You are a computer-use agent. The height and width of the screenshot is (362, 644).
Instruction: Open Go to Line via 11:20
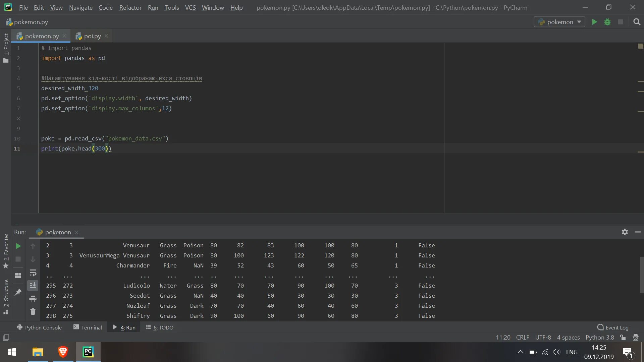(x=503, y=338)
